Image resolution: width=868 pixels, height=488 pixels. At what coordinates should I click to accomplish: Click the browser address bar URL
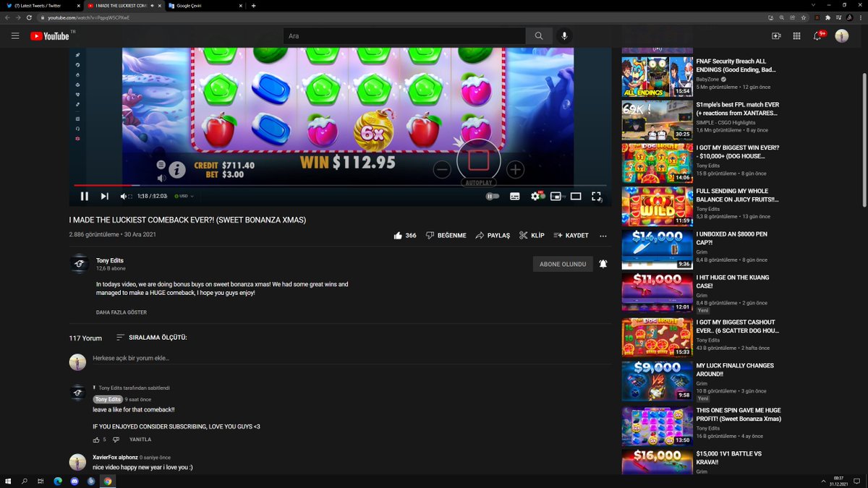[89, 17]
